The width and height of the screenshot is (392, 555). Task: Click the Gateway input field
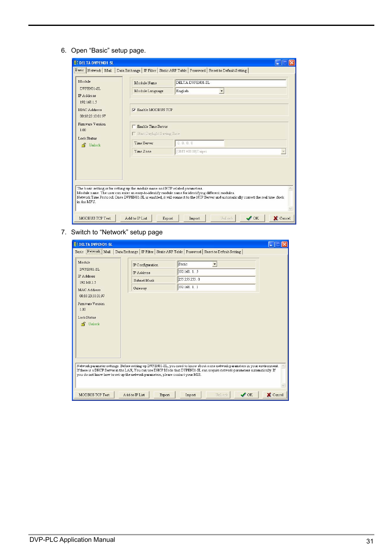point(217,287)
